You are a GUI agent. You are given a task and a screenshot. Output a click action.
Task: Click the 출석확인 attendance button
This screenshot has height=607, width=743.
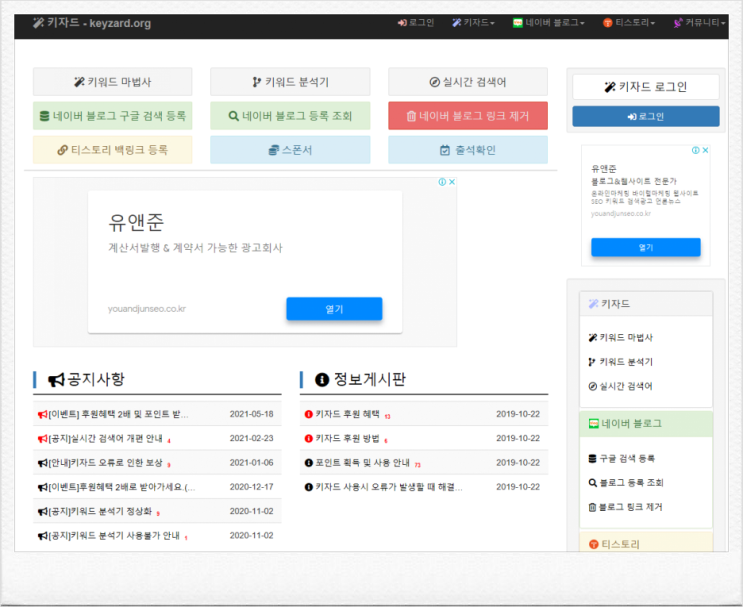(x=468, y=150)
